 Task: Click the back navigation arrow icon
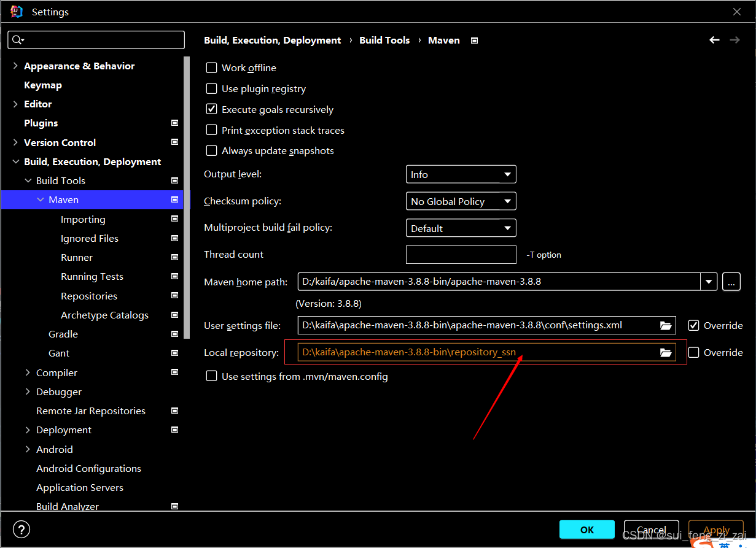tap(714, 40)
